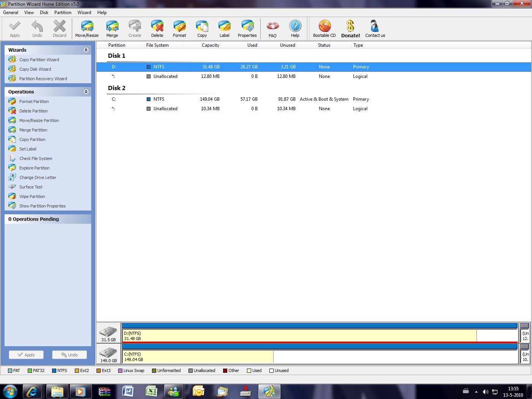Screen dimensions: 532x399
Task: Open the Help menu
Action: (x=102, y=13)
